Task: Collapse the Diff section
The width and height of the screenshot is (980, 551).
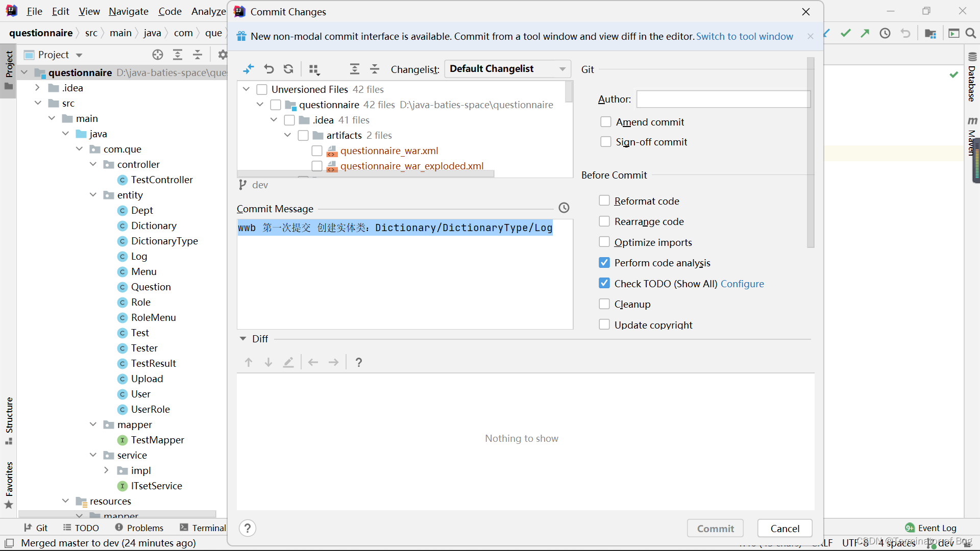Action: click(x=243, y=339)
